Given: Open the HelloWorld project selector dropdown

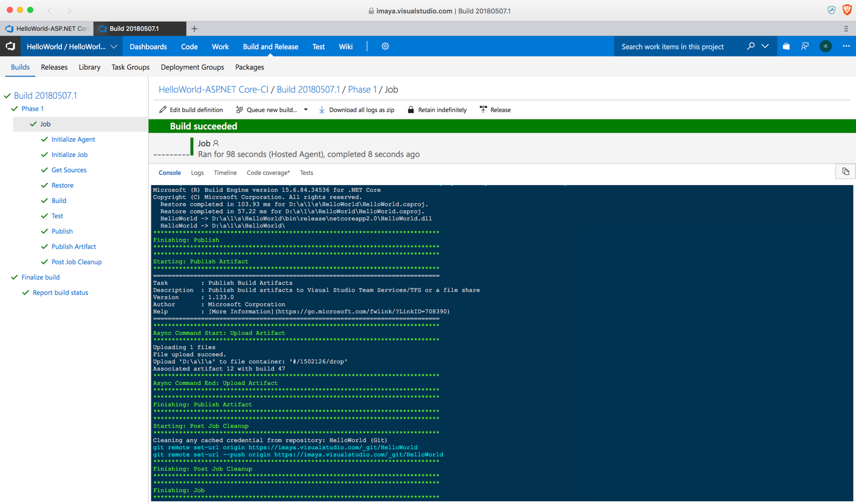Looking at the screenshot, I should tap(72, 46).
